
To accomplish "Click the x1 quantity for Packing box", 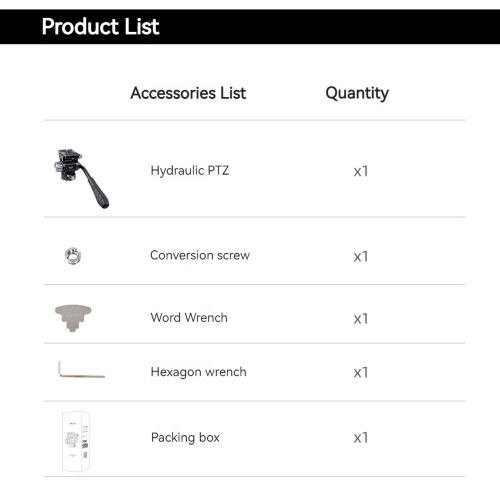I will tap(361, 438).
